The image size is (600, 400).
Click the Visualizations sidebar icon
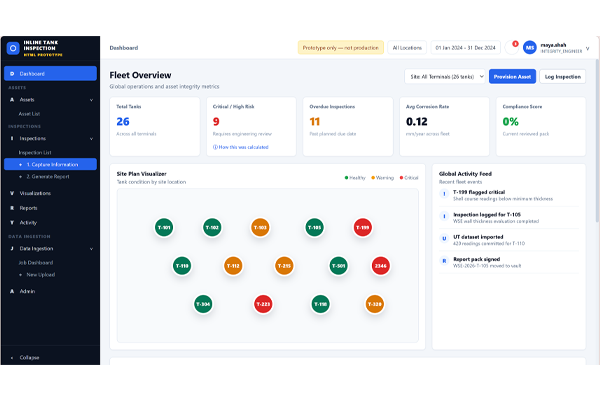tap(12, 193)
